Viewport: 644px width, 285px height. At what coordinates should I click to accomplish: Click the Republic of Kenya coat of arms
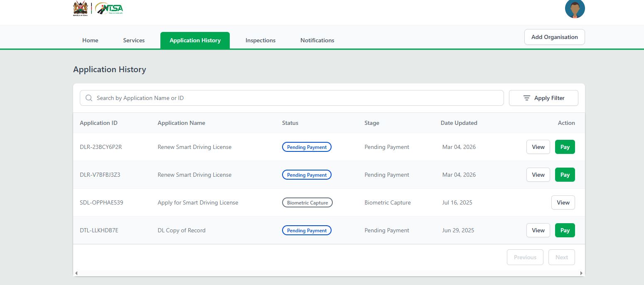click(80, 8)
